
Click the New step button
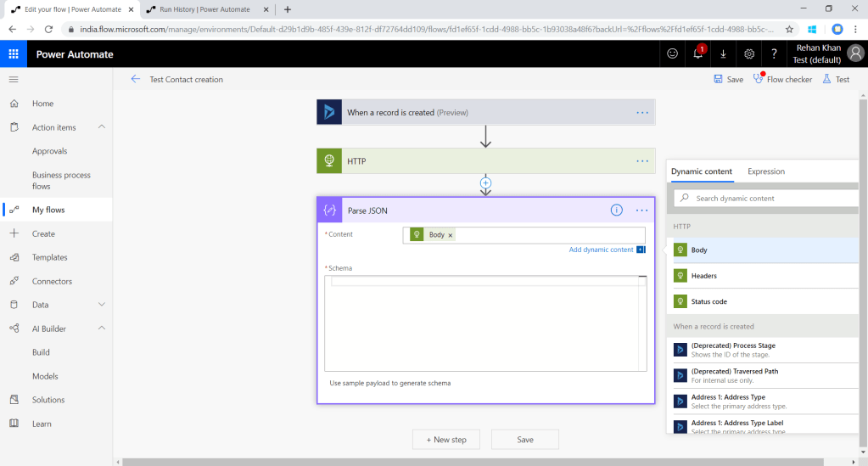446,440
